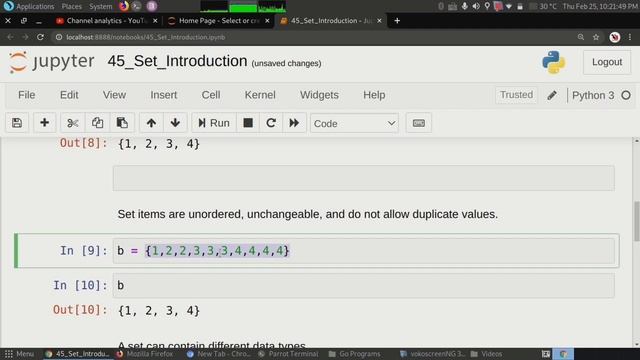640x360 pixels.
Task: Open the Insert menu
Action: pos(164,95)
